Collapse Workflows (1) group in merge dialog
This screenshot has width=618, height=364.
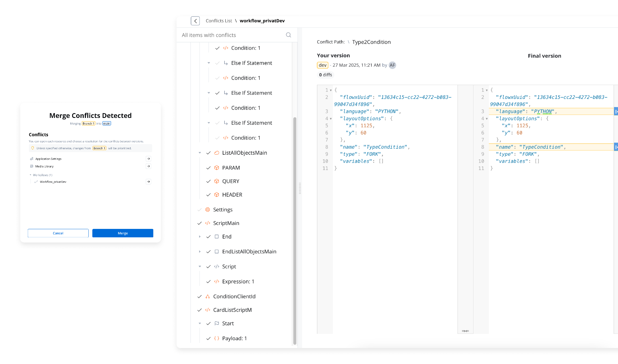(30, 175)
